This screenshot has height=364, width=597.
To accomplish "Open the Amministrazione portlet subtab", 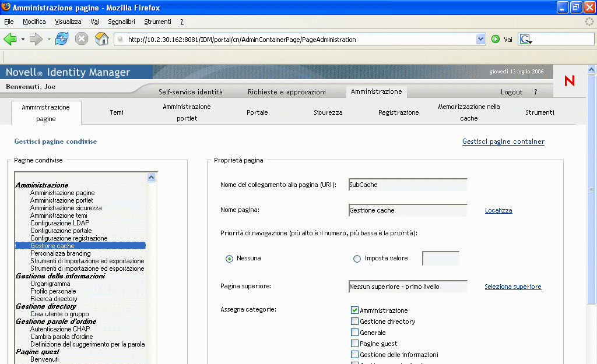I will pos(187,112).
